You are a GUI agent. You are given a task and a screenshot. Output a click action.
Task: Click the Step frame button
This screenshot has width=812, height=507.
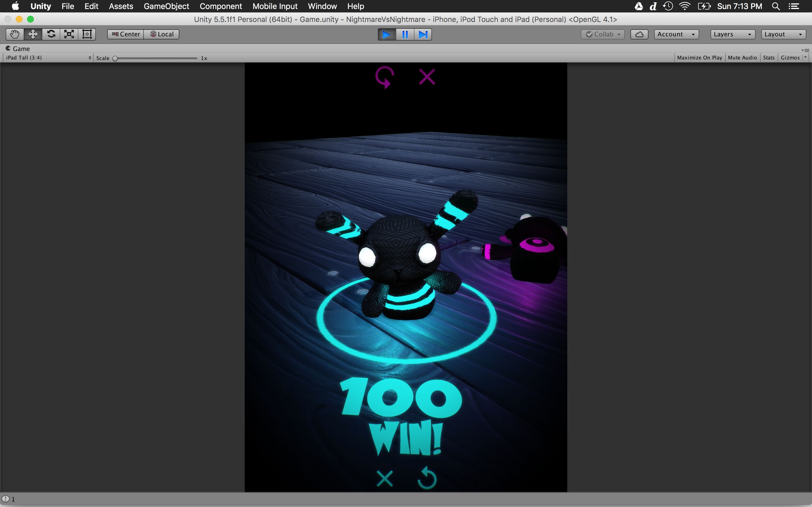click(x=423, y=34)
